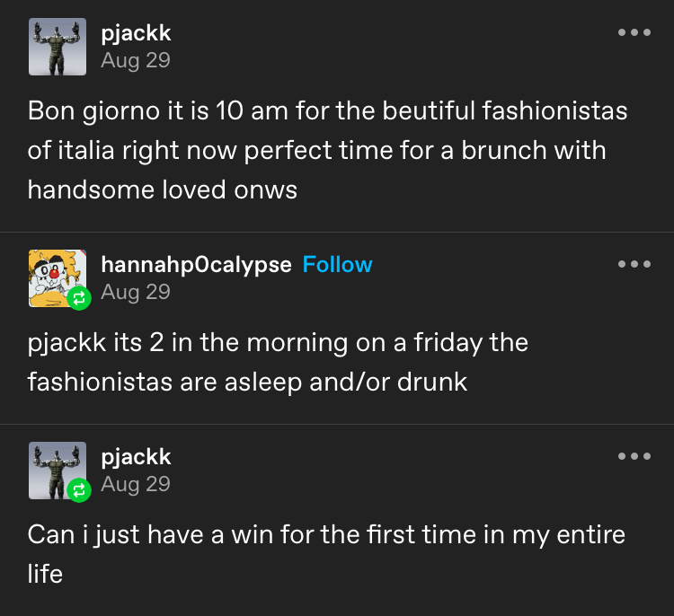Open the hannahp0calypse username link
This screenshot has height=616, width=674.
pos(196,265)
